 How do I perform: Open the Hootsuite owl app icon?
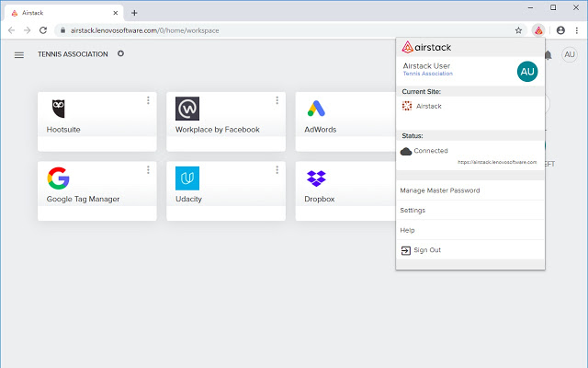[59, 109]
